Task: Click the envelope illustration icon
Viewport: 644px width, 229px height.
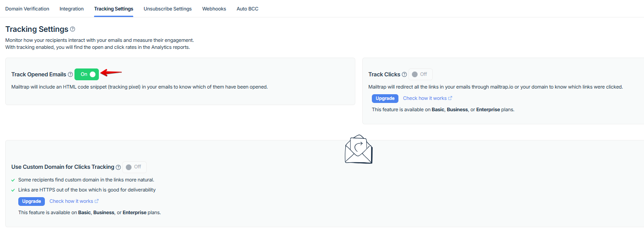Action: [x=358, y=149]
